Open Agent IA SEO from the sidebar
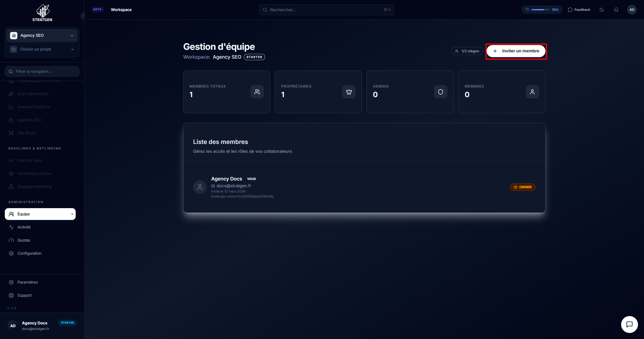The image size is (644, 339). tap(29, 120)
